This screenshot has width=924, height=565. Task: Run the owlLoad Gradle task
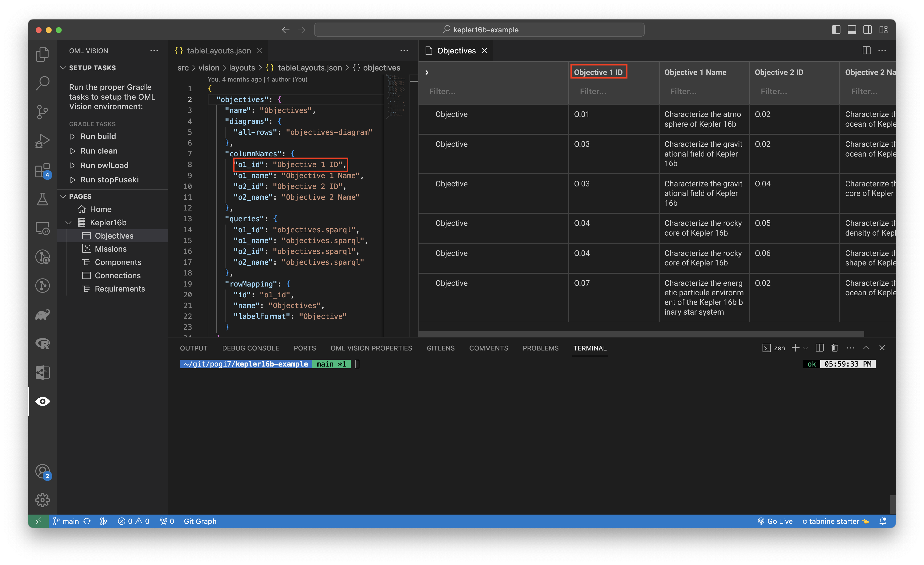pyautogui.click(x=104, y=165)
